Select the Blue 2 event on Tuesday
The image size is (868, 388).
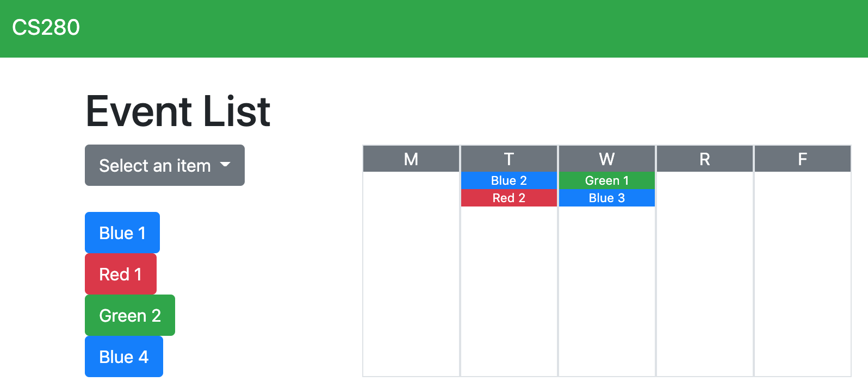pos(509,180)
